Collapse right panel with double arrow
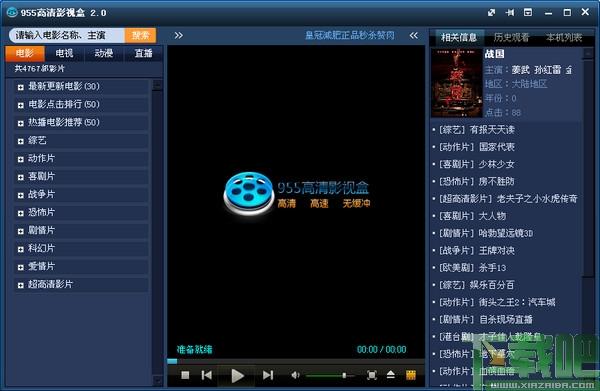Screen dimensions: 600x391 click(414, 36)
